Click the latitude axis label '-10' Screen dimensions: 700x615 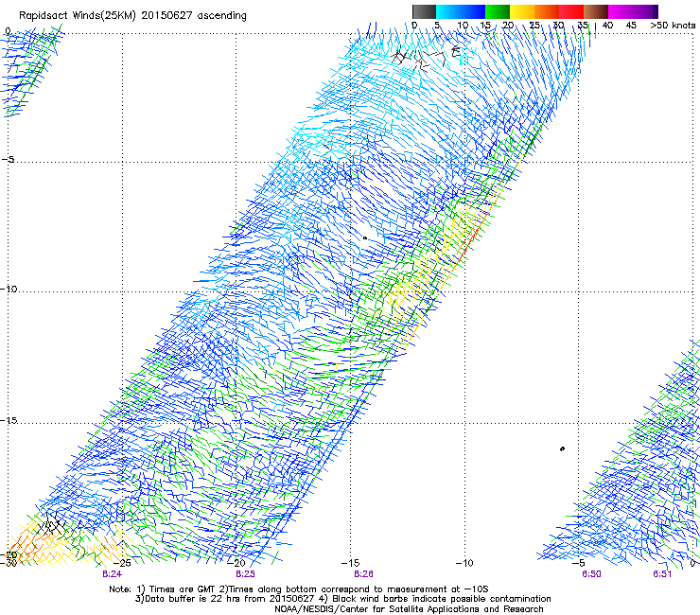pos(9,289)
